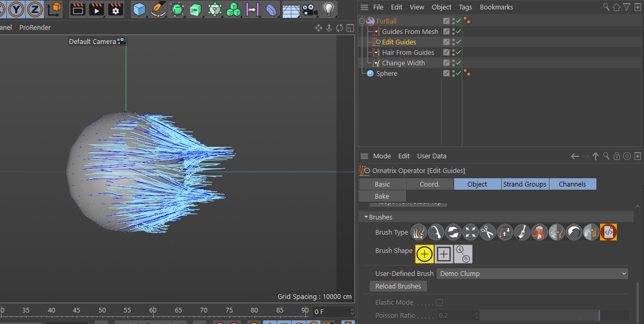
Task: Toggle the green checkmark for Sphere
Action: [x=458, y=74]
